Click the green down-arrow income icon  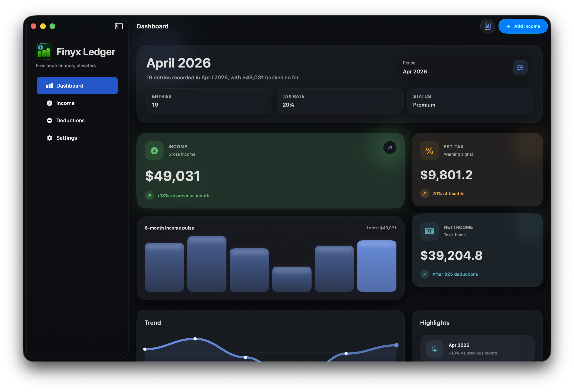click(154, 151)
